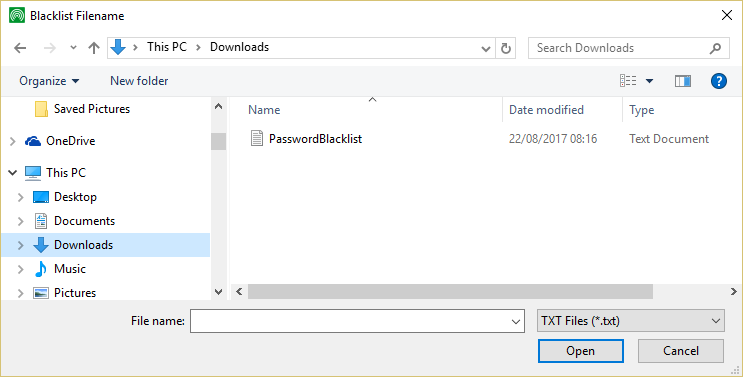743x377 pixels.
Task: Open the view options dropdown arrow
Action: pyautogui.click(x=649, y=81)
